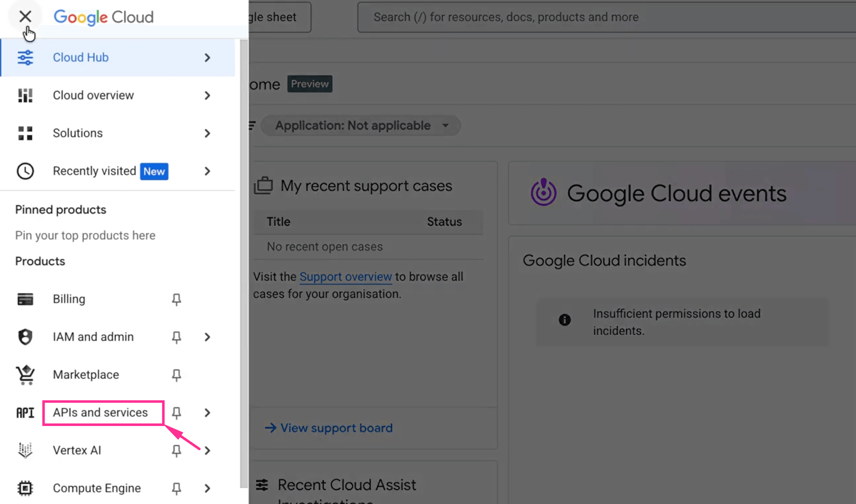Open Compute Engine menu item
The height and width of the screenshot is (504, 856).
point(118,488)
